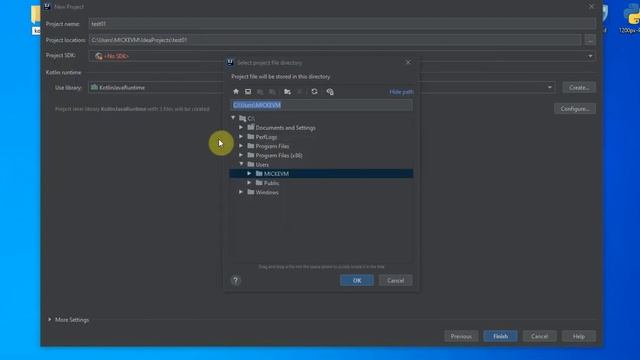Click the No SDK icon in Project SDK
Viewport: 640px width, 360px height.
98,56
